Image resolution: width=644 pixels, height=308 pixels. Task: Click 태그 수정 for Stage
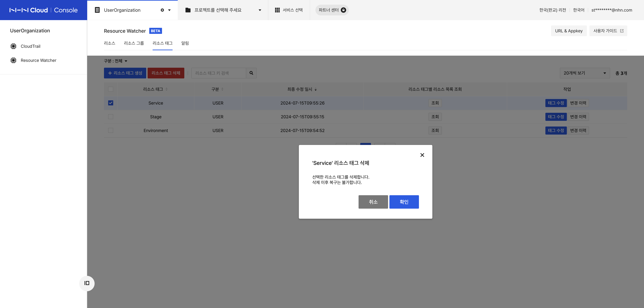tap(556, 117)
